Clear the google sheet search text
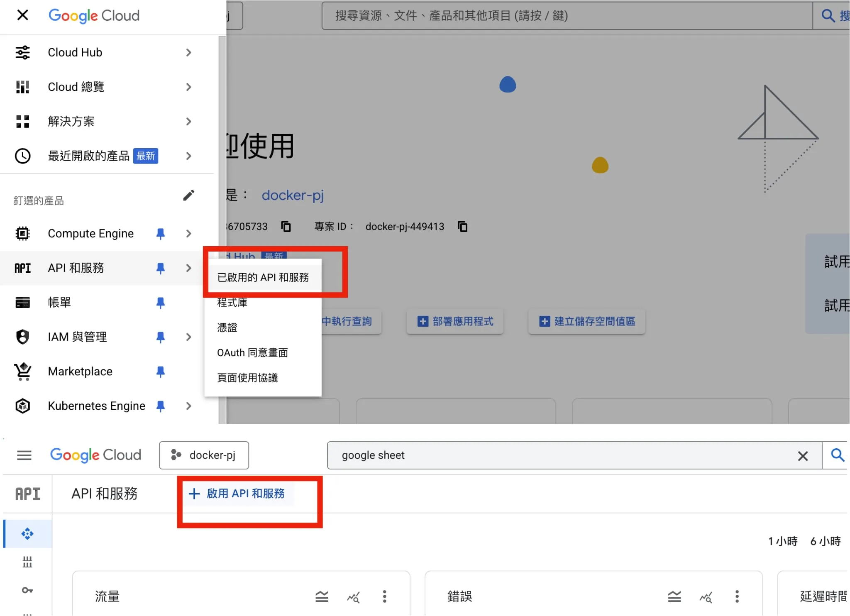Viewport: 850px width, 616px height. tap(803, 457)
